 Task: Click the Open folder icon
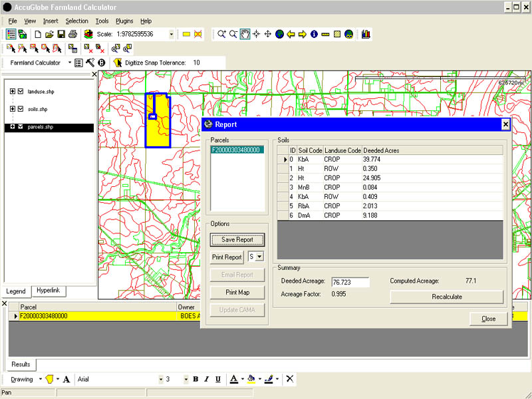49,34
